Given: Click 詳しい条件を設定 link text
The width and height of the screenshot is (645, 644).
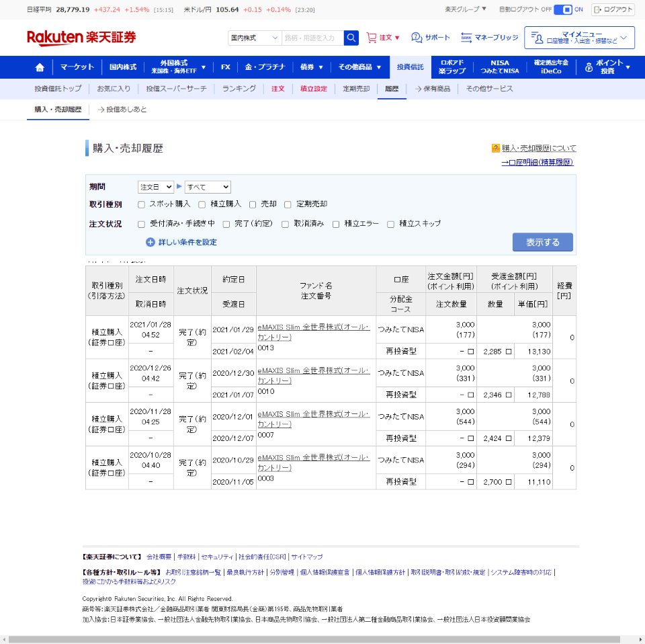Looking at the screenshot, I should pos(187,243).
